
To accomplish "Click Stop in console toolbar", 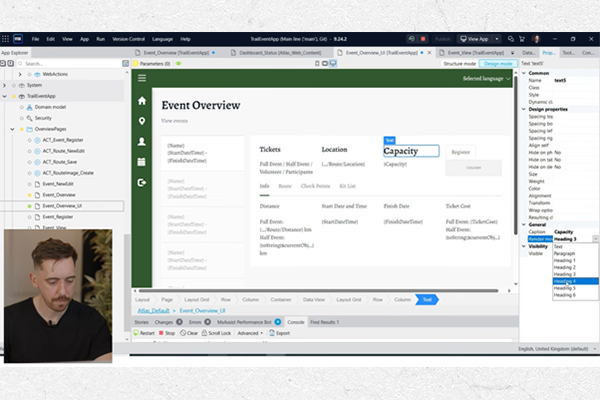I will click(167, 333).
